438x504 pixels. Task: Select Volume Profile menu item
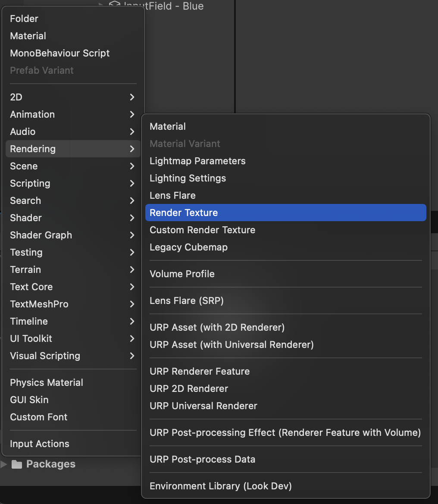tap(182, 274)
